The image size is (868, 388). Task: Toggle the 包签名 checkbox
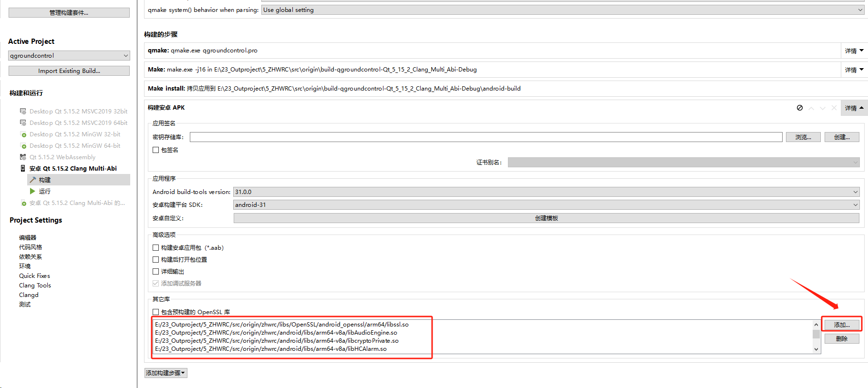pyautogui.click(x=155, y=150)
